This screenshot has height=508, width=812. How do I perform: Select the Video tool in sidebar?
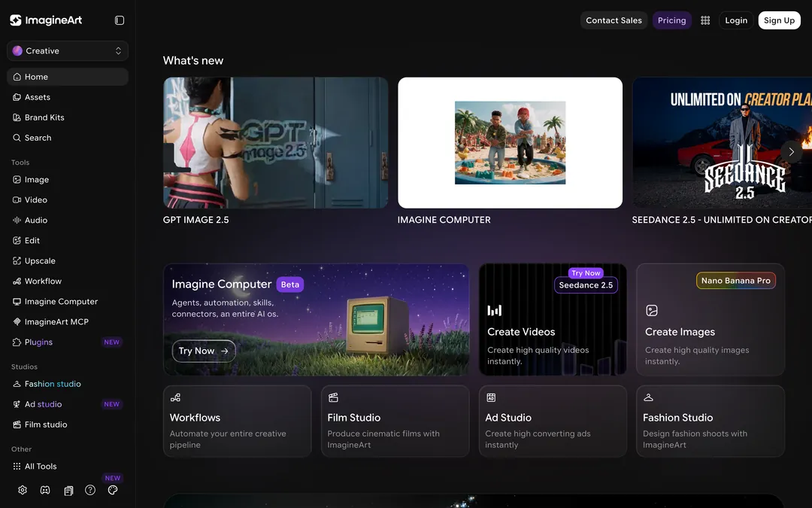click(68, 199)
